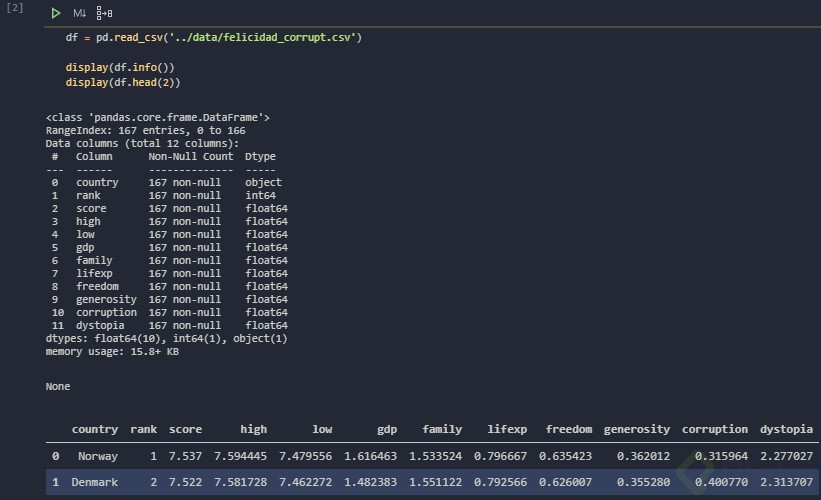Run the cell with the play icon
The width and height of the screenshot is (821, 500).
56,13
